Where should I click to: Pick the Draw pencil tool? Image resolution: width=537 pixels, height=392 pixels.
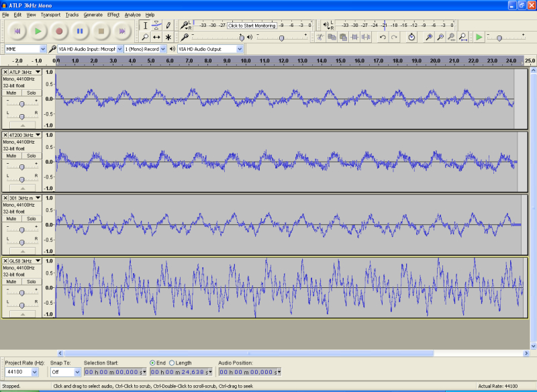pyautogui.click(x=168, y=26)
